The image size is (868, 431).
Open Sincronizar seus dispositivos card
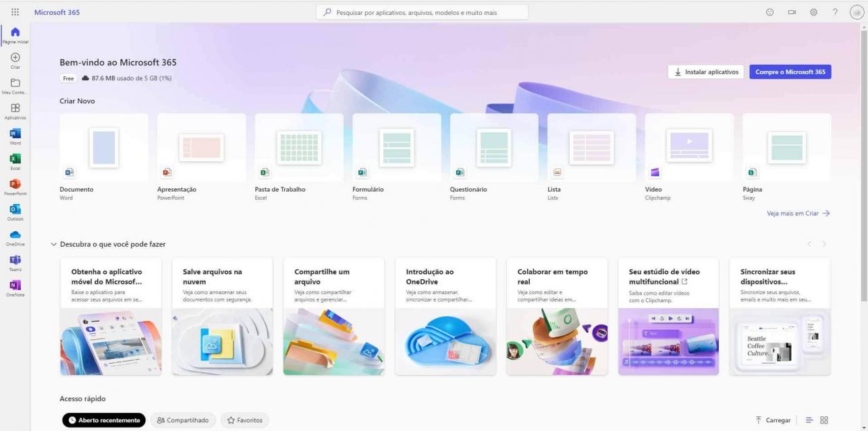(x=780, y=316)
